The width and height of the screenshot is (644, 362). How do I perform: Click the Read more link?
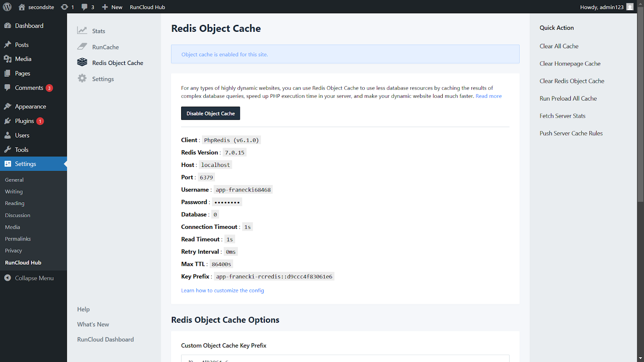[488, 96]
